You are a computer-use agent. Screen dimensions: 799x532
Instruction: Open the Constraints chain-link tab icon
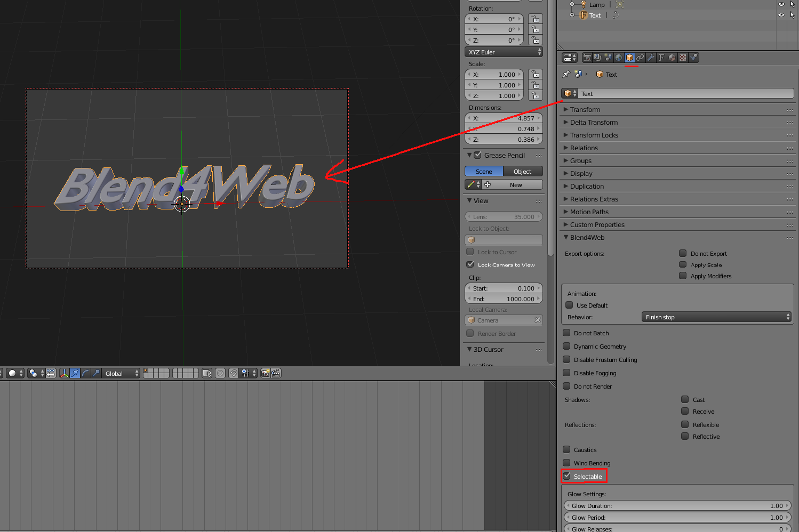640,58
